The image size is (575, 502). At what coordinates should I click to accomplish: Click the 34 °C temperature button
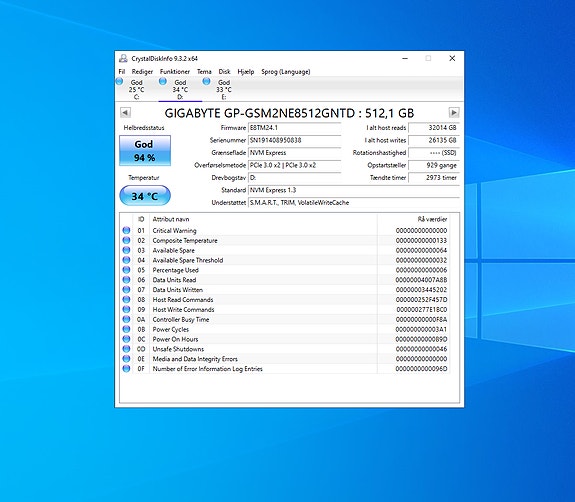[x=145, y=195]
